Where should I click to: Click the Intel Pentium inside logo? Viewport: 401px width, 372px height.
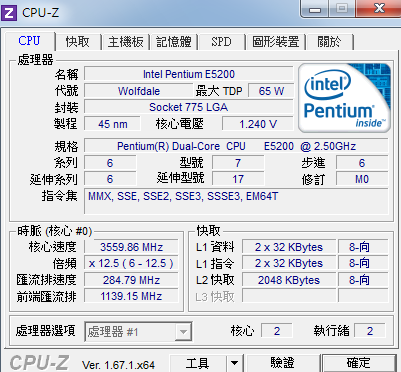(x=344, y=97)
